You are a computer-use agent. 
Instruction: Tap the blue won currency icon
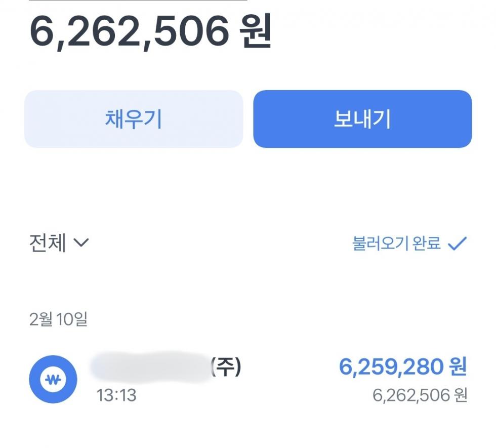coord(53,379)
